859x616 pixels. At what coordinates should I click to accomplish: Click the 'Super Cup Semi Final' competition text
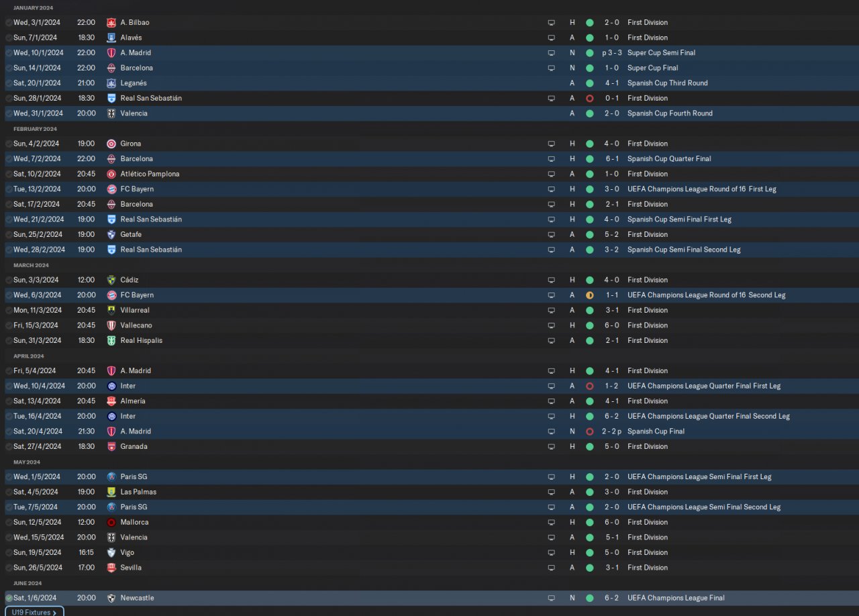[662, 53]
